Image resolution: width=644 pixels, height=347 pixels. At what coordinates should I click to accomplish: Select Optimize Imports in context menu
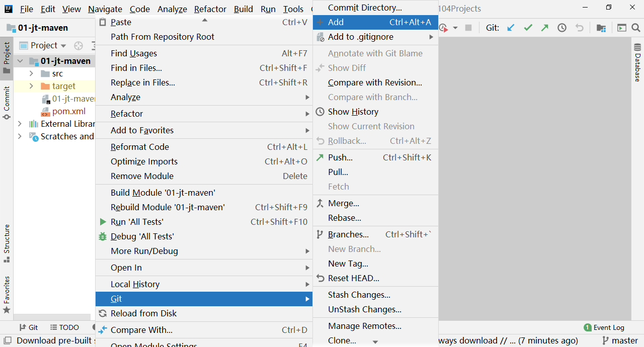204,161
